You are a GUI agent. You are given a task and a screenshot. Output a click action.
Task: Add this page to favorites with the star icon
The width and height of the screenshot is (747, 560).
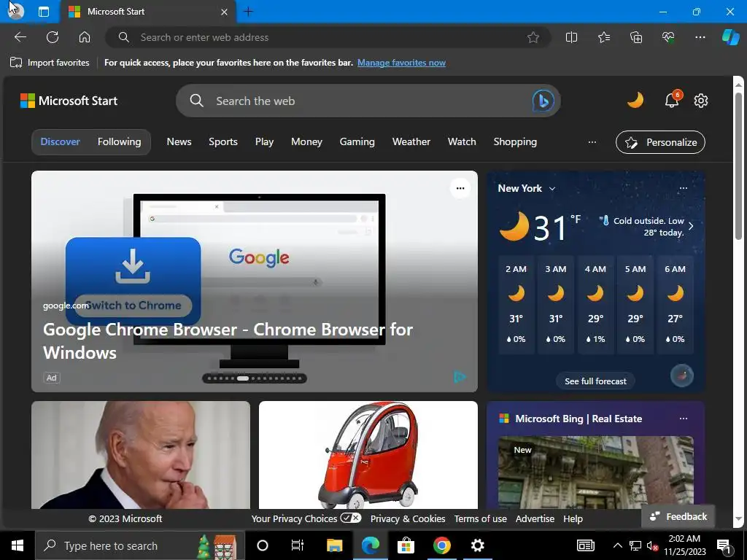(x=533, y=37)
